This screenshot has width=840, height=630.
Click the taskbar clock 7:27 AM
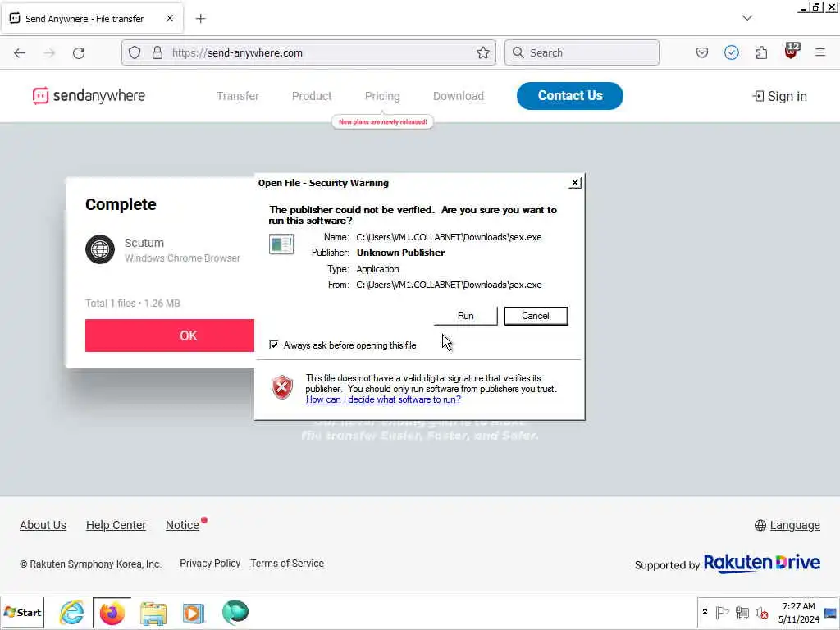coord(799,606)
